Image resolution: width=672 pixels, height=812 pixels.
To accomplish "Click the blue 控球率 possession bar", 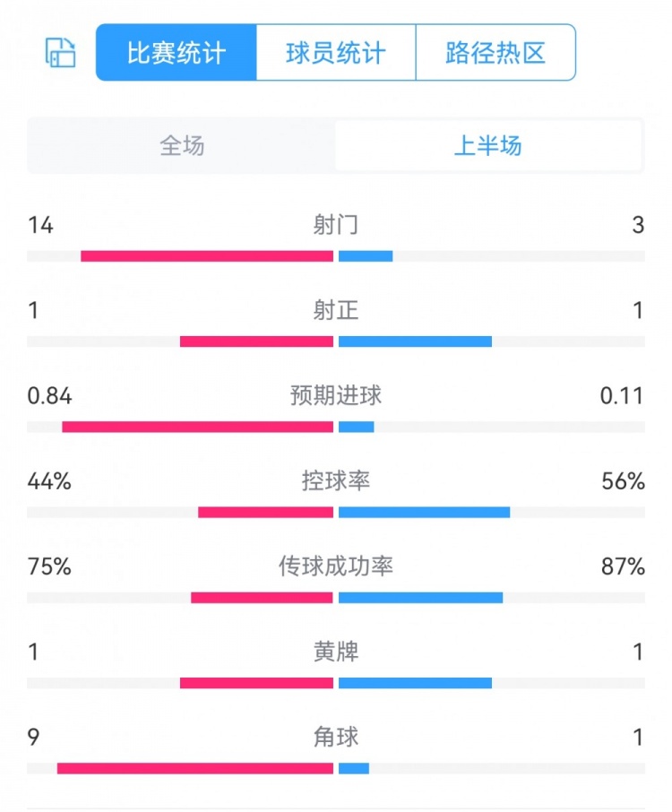I will [x=424, y=513].
